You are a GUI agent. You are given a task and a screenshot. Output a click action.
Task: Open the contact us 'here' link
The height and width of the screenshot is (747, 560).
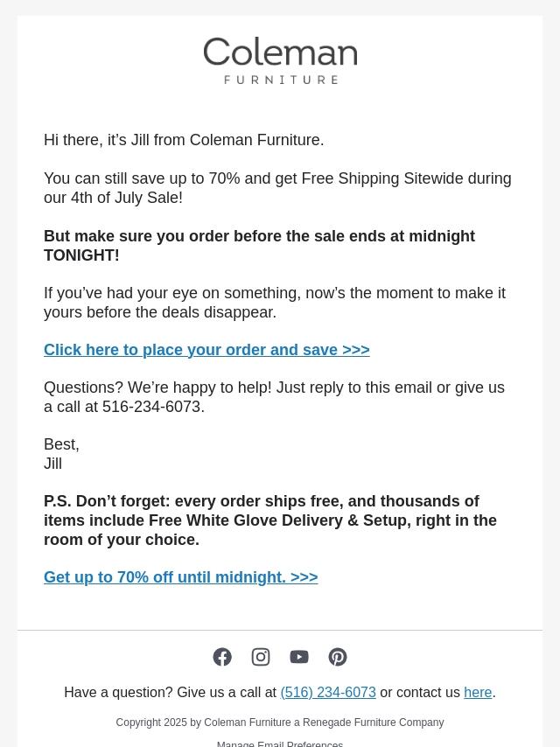click(478, 692)
